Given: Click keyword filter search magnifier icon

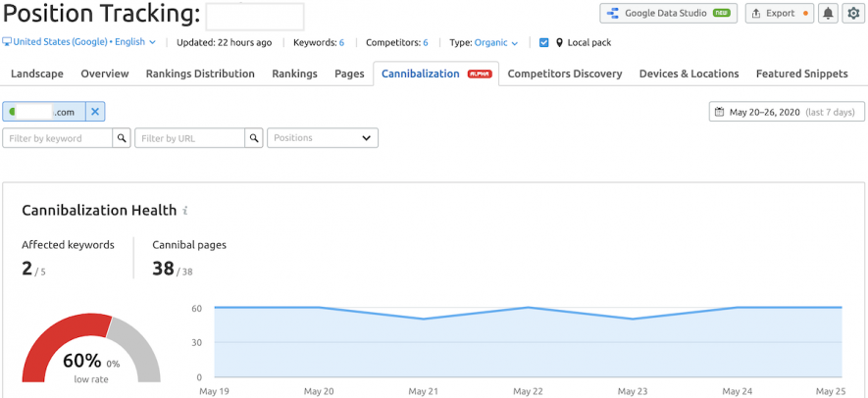Looking at the screenshot, I should 122,138.
